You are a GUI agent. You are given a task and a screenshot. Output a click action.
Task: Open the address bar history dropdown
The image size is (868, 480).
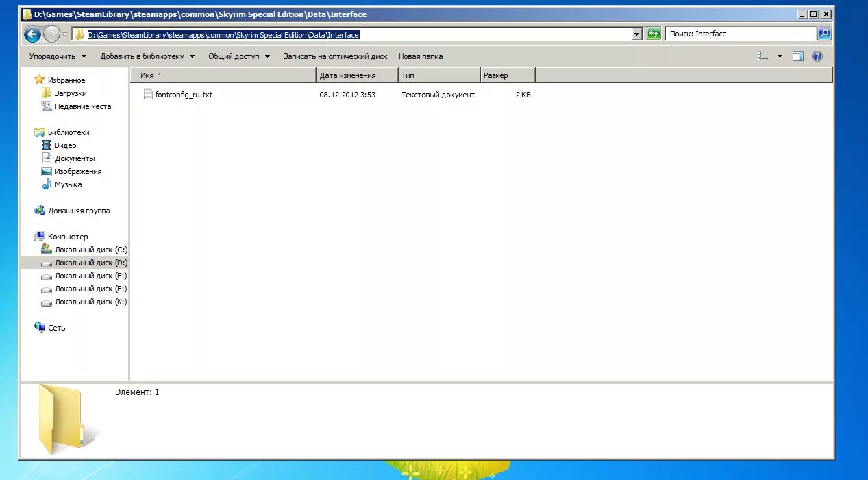pos(636,34)
